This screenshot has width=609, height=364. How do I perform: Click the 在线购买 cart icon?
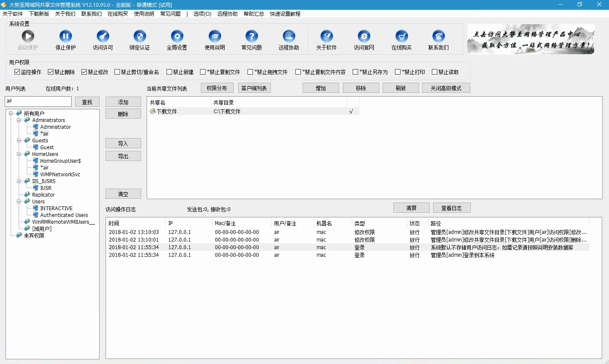pyautogui.click(x=401, y=36)
